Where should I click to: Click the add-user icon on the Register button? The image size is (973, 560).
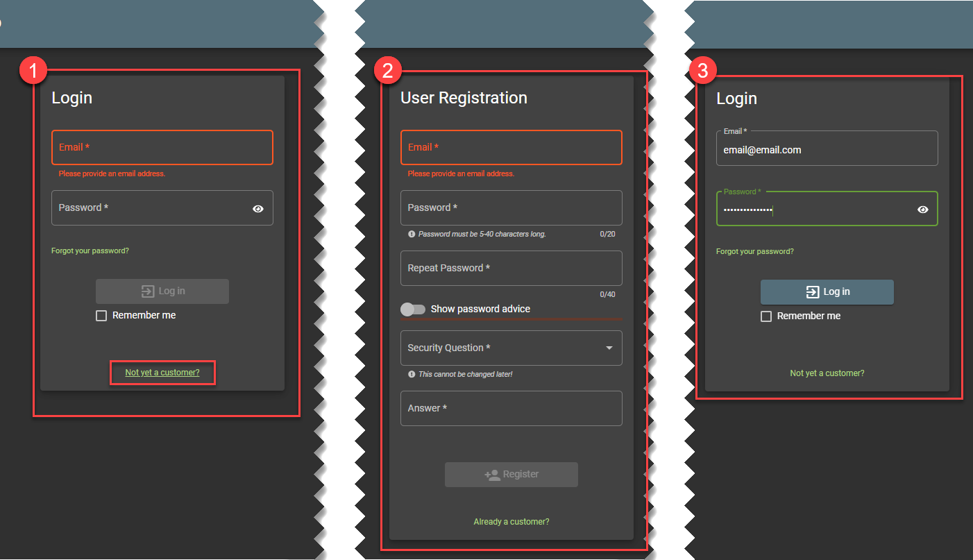pos(492,475)
